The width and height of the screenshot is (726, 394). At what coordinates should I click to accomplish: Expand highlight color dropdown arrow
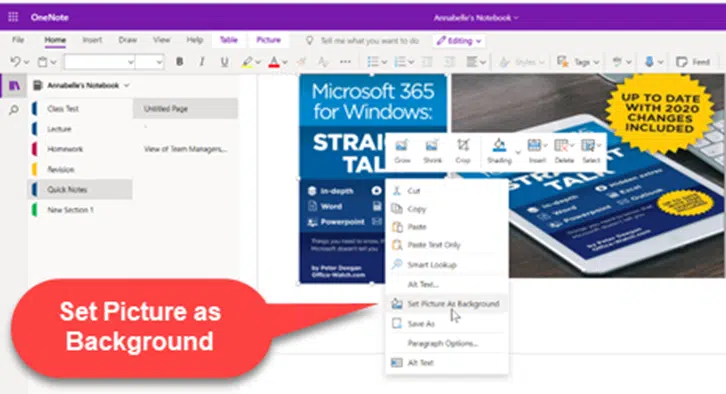point(258,62)
